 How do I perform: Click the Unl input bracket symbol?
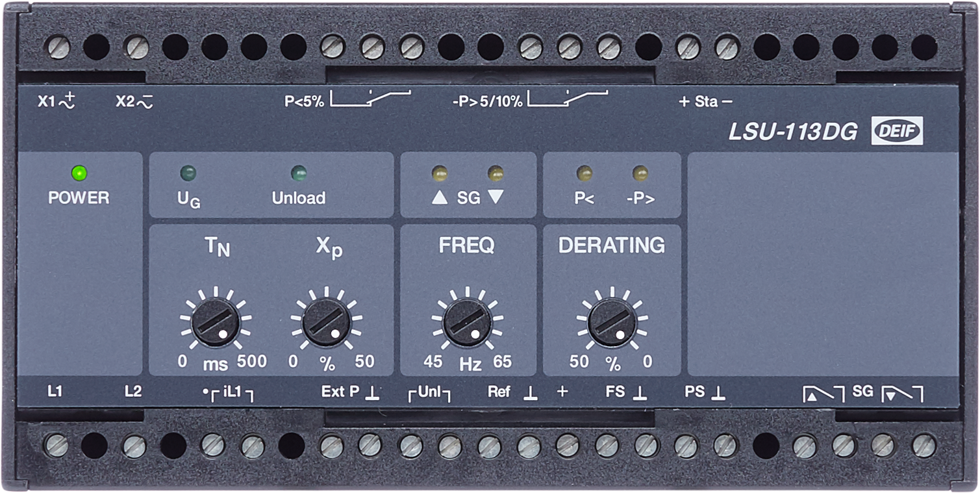tap(429, 394)
